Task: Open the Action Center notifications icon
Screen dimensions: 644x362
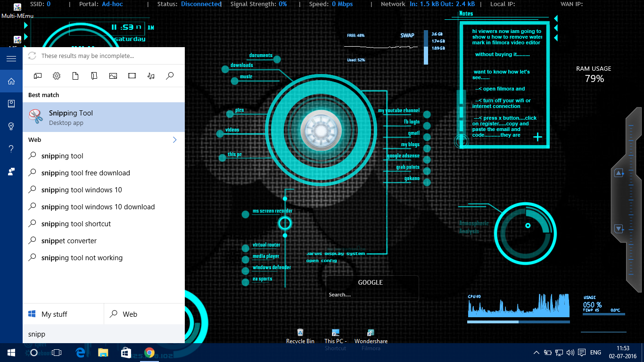Action: 582,353
